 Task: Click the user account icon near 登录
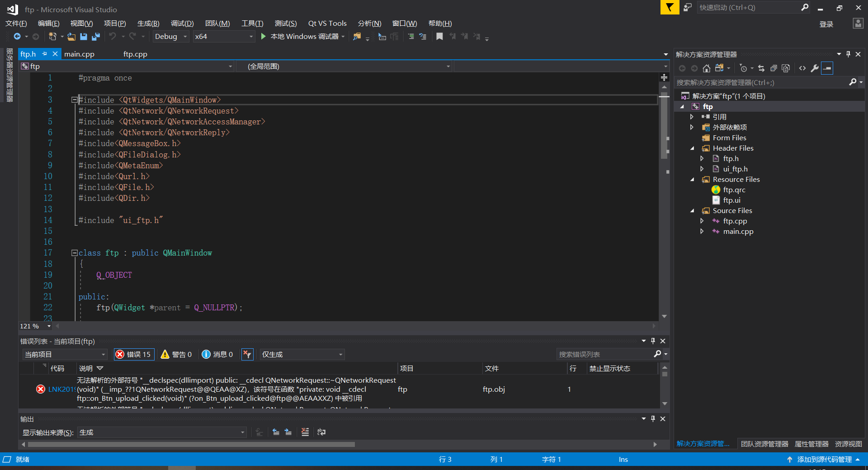[858, 24]
